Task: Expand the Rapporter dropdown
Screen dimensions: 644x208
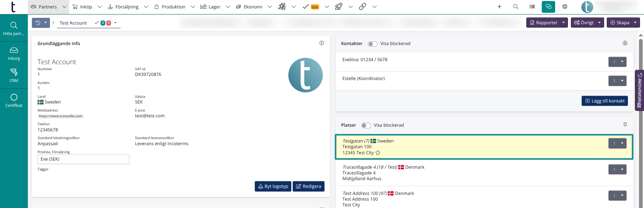Action: tap(564, 23)
